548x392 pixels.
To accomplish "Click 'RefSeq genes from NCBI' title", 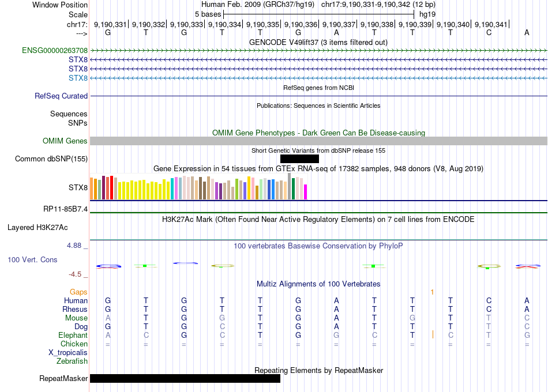I will 319,88.
